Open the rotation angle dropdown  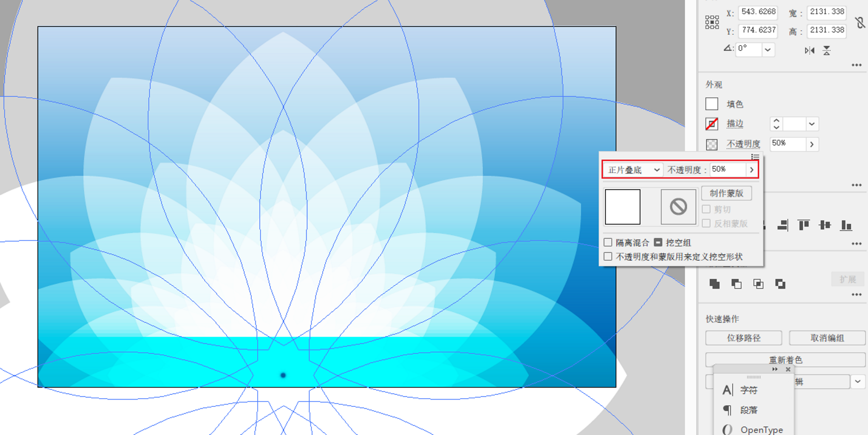tap(768, 50)
